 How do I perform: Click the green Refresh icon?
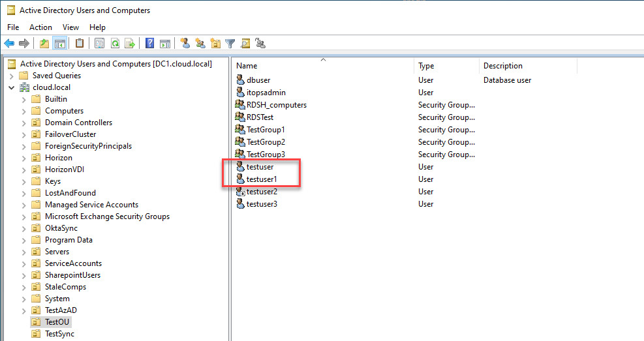[115, 43]
